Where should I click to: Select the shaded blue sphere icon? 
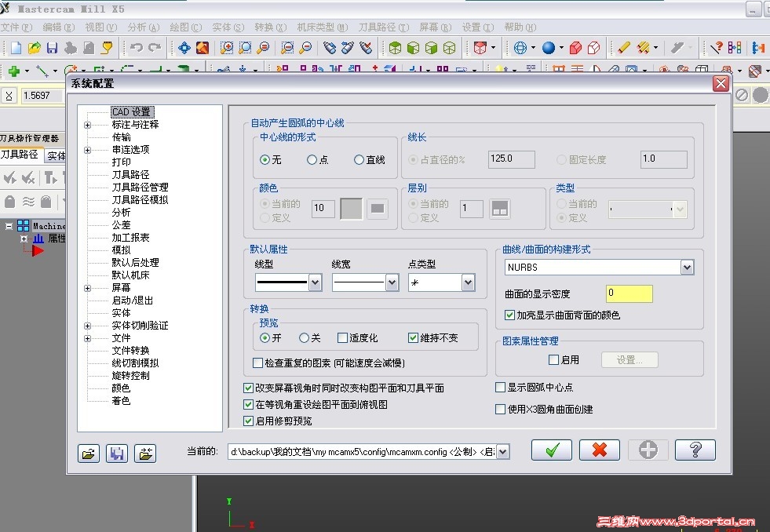(549, 48)
